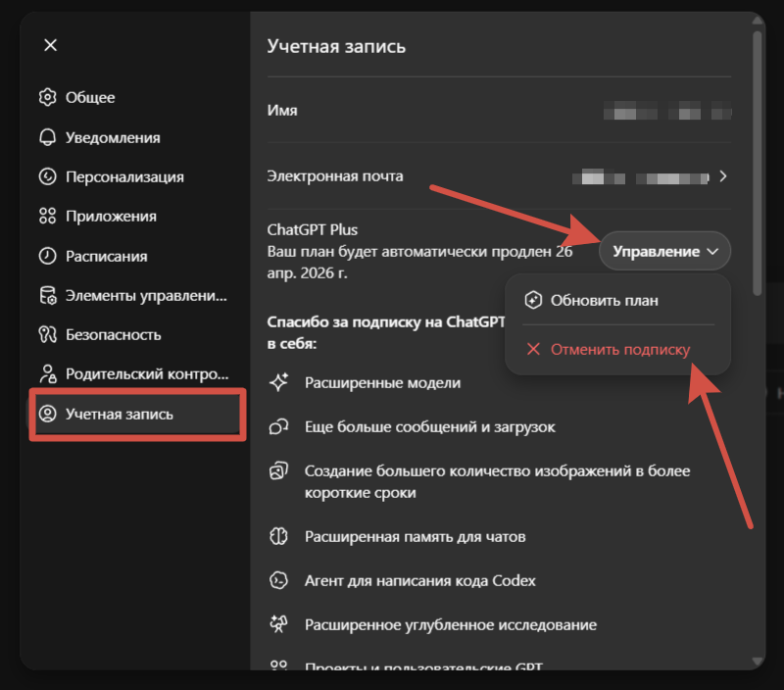Click the profile icon for Учетная запись

pos(47,414)
